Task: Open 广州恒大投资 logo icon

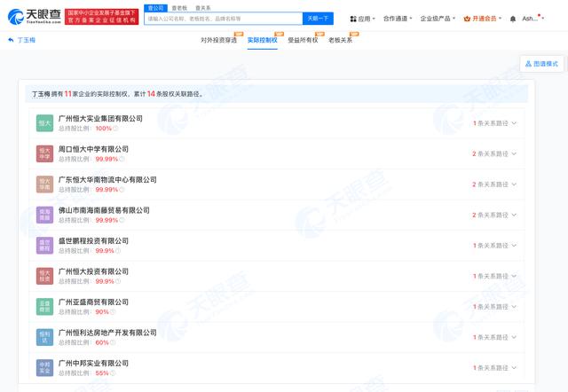Action: (44, 276)
